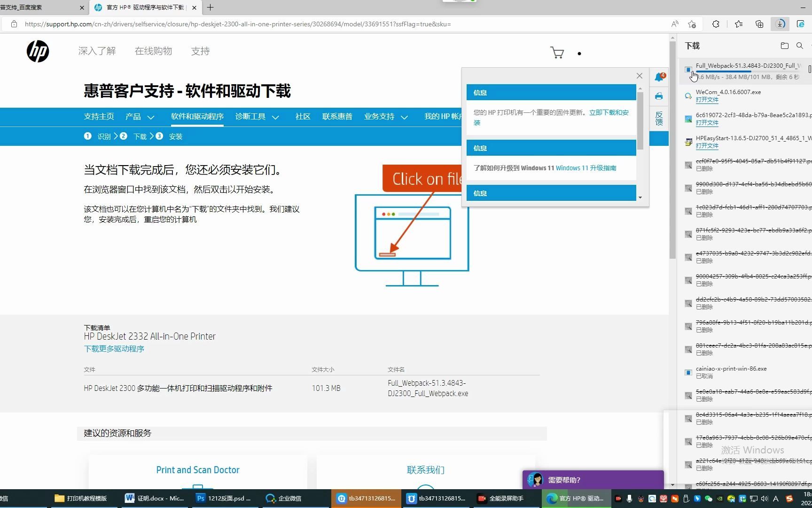The image size is (812, 508).
Task: Open the Favorites list icon
Action: (739, 24)
